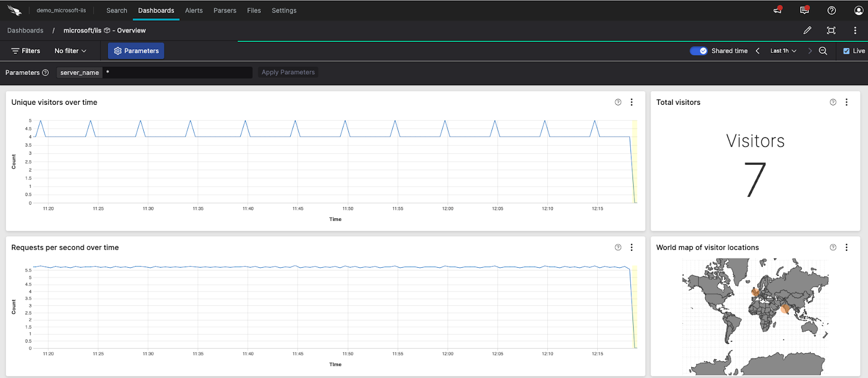Screen dimensions: 868x378
Task: Click the server_name parameter input field
Action: [x=177, y=72]
